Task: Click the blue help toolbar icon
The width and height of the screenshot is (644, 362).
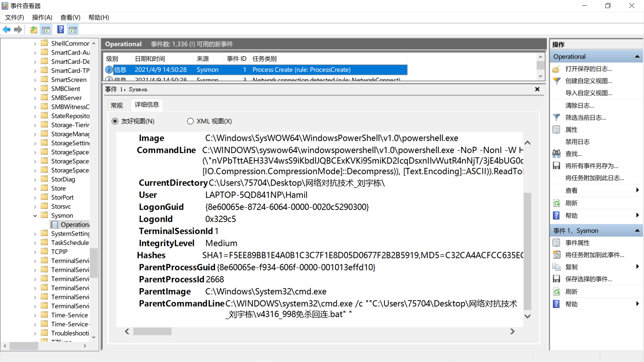Action: coord(60,30)
